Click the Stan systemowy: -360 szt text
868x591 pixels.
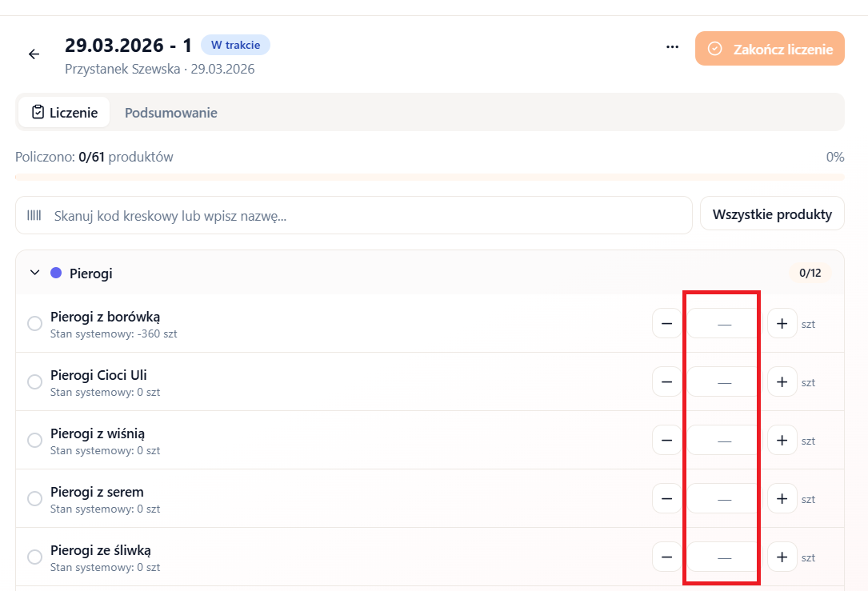[114, 333]
